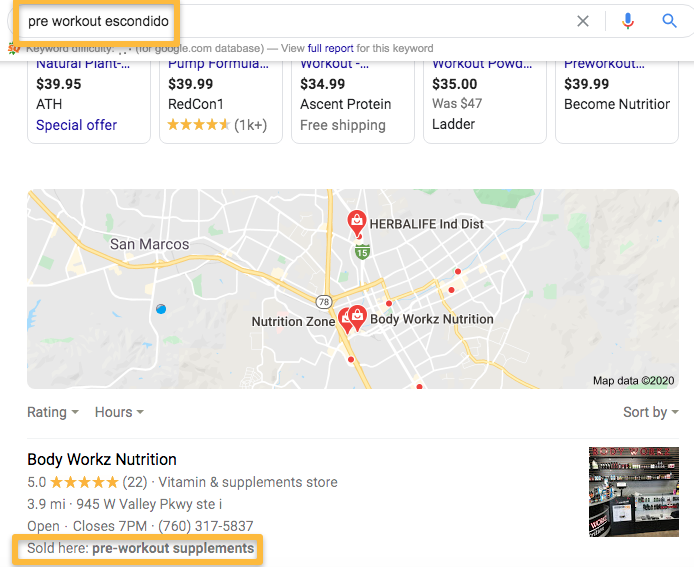Open the Ascent Protein $34.99 product

point(353,102)
